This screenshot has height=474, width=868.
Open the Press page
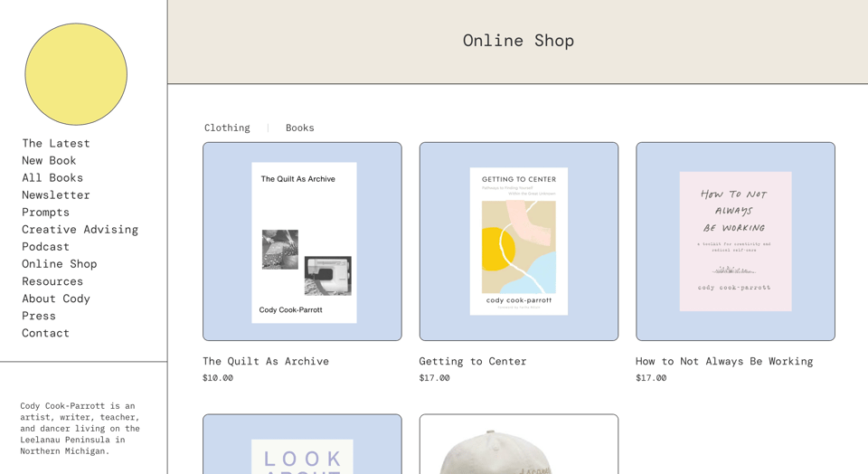(x=39, y=315)
